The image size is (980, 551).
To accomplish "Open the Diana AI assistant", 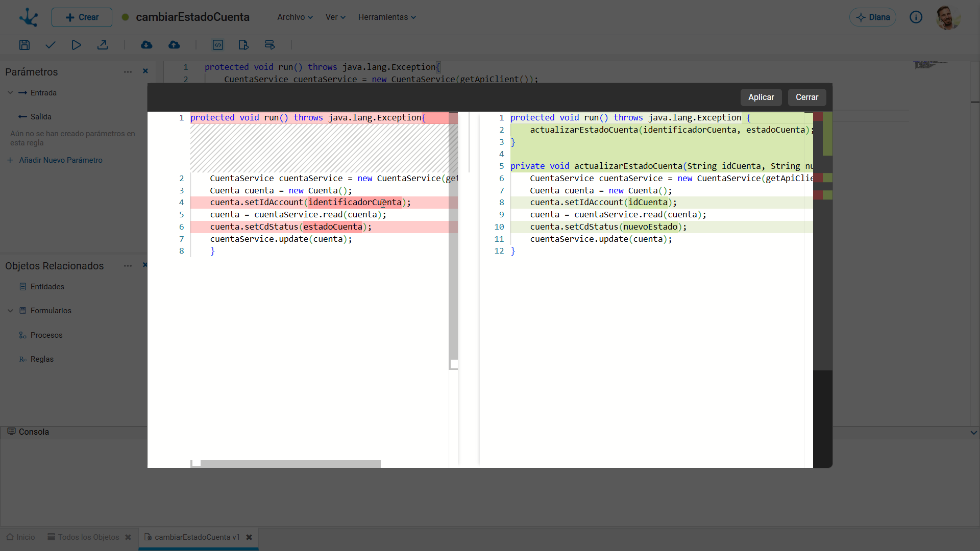I will point(873,17).
